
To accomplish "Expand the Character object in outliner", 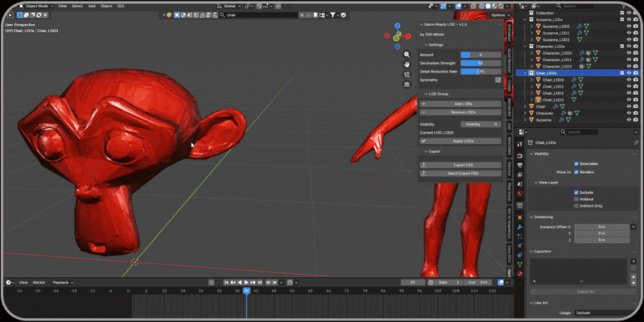I will coord(525,113).
